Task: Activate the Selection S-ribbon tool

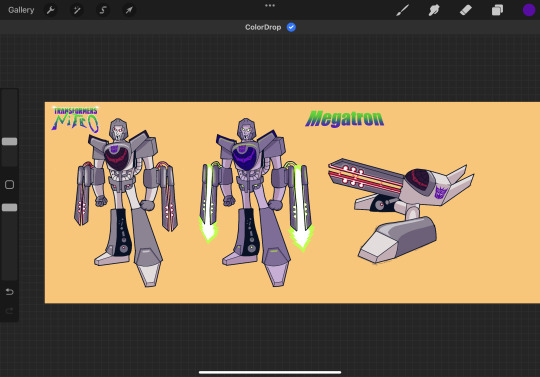Action: pos(103,10)
